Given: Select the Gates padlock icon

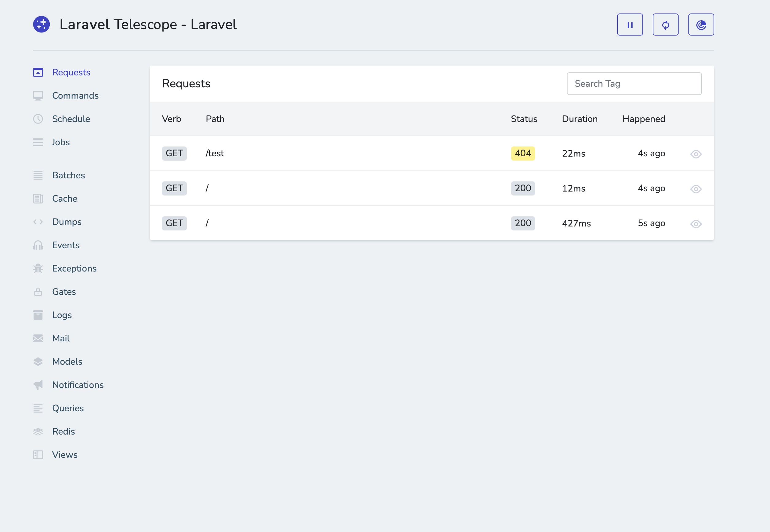Looking at the screenshot, I should [x=38, y=292].
